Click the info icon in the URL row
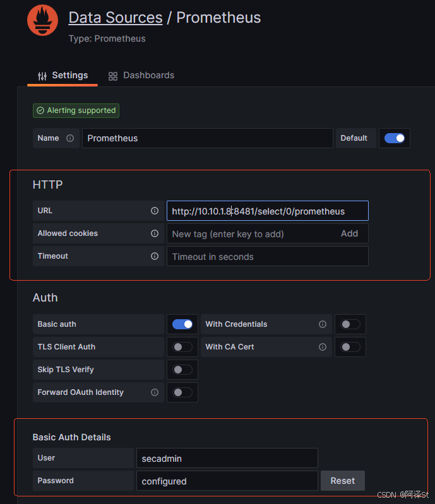The image size is (435, 504). [155, 211]
